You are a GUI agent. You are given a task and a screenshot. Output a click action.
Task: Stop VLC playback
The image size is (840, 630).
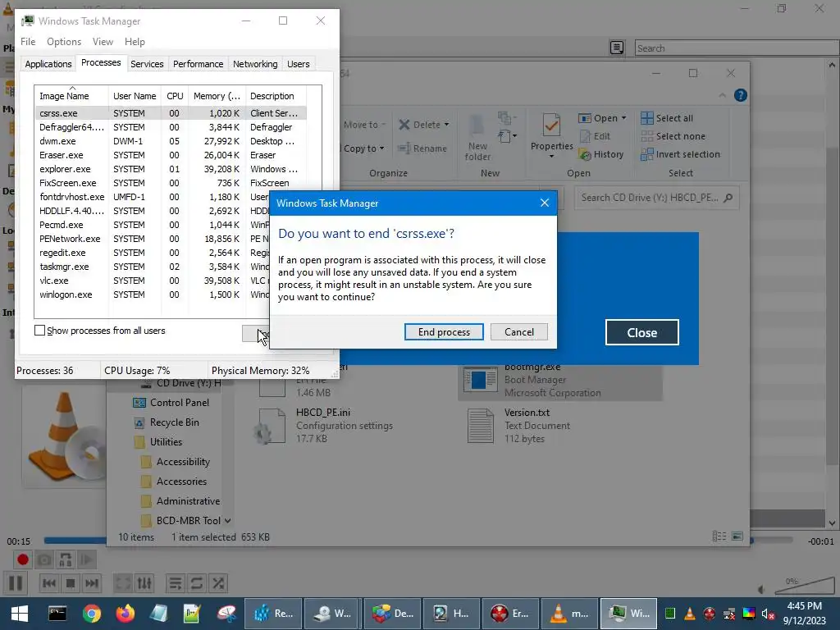(71, 583)
